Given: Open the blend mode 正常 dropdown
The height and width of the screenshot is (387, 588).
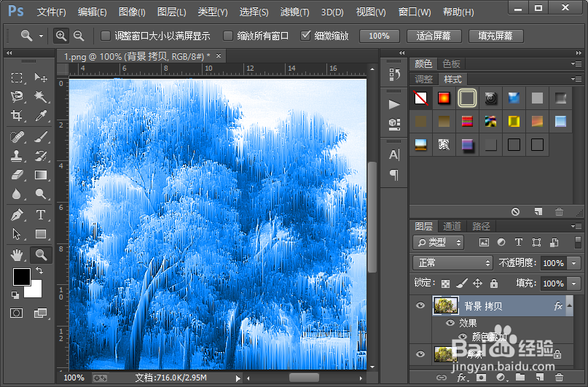Looking at the screenshot, I should 452,263.
